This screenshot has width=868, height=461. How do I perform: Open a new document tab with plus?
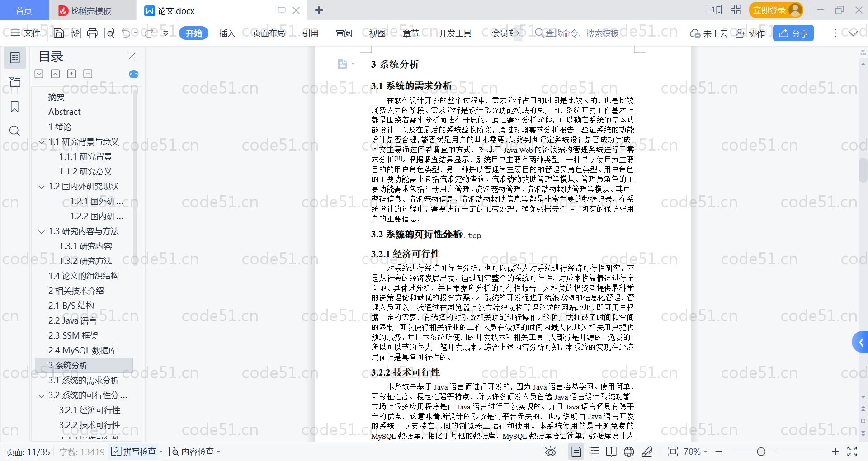click(x=319, y=10)
